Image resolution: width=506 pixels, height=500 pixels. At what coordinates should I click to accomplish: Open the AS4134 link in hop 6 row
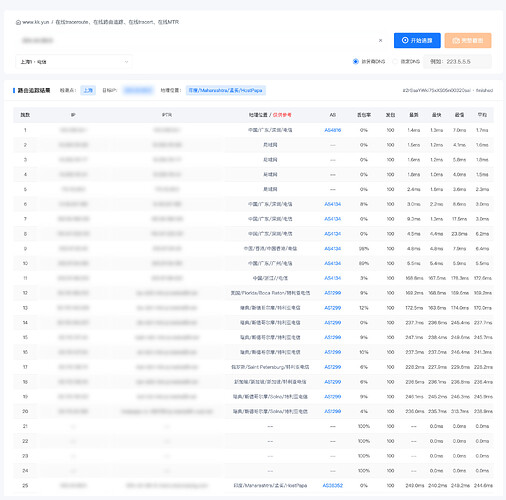pos(333,204)
